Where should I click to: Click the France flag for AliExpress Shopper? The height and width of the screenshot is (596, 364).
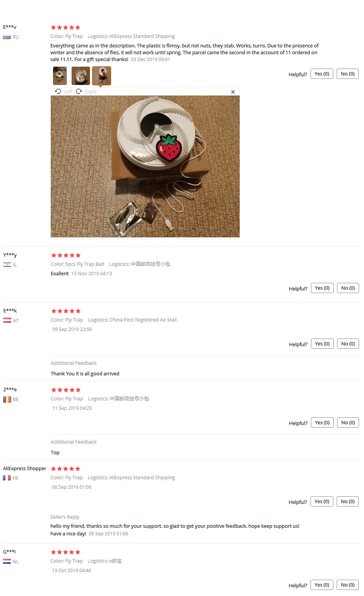tap(7, 478)
